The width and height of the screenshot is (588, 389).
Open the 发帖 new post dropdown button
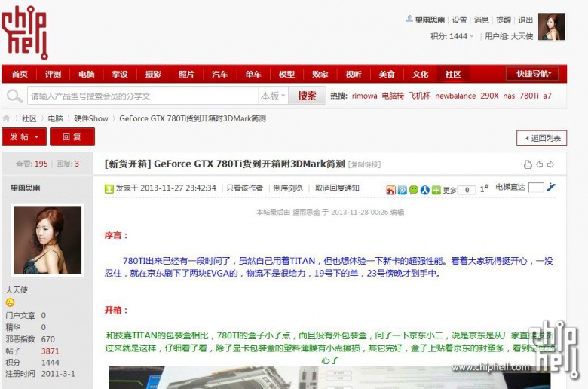24,137
